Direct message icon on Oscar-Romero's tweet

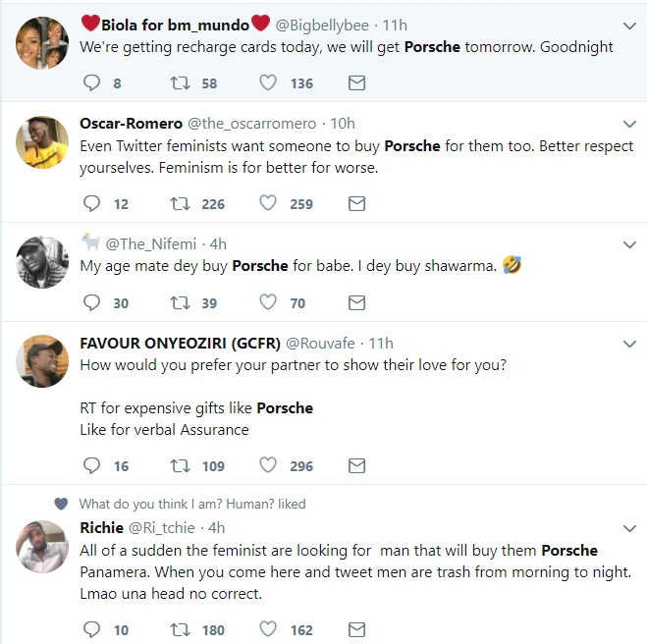click(x=357, y=204)
